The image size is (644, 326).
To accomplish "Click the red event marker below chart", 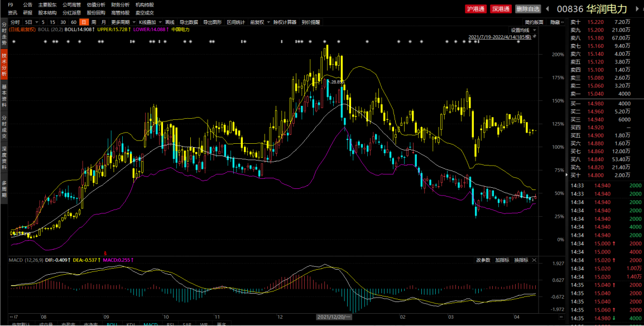I will point(105,252).
